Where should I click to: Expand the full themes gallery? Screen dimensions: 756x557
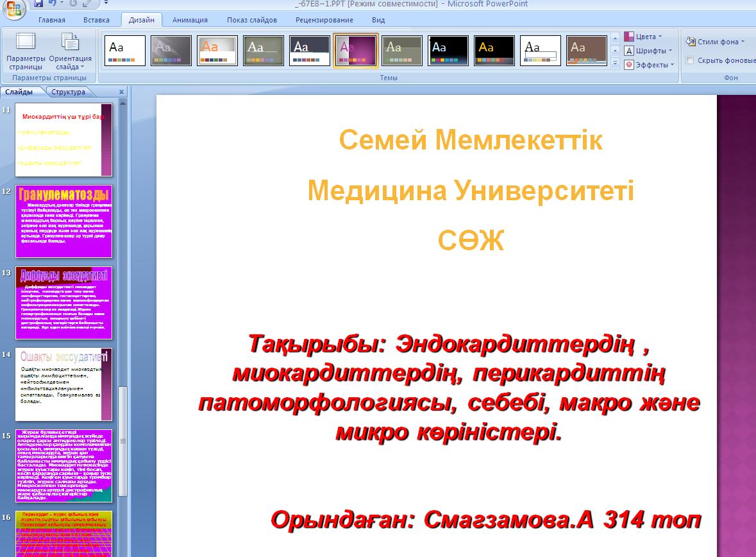click(x=615, y=64)
